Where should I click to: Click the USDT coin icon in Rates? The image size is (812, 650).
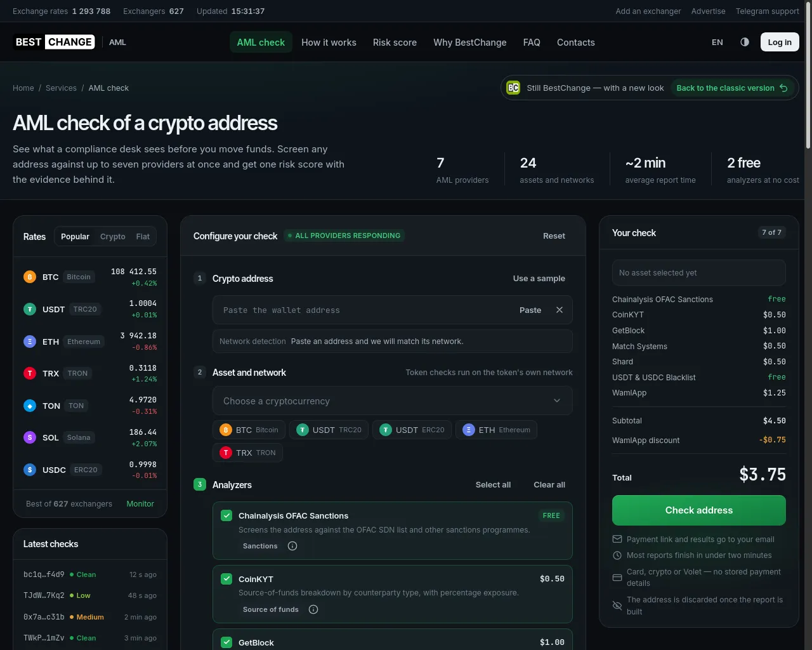[x=30, y=309]
